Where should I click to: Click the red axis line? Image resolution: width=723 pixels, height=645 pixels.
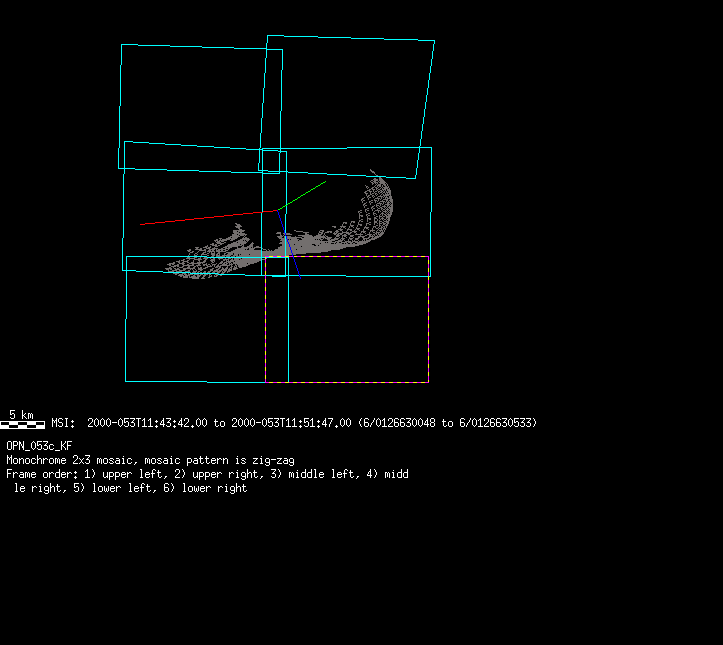(208, 217)
